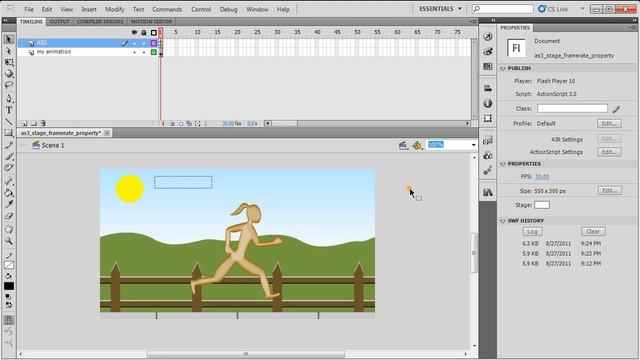The image size is (640, 360).
Task: Select the 3D Rotation tool
Action: 9,74
